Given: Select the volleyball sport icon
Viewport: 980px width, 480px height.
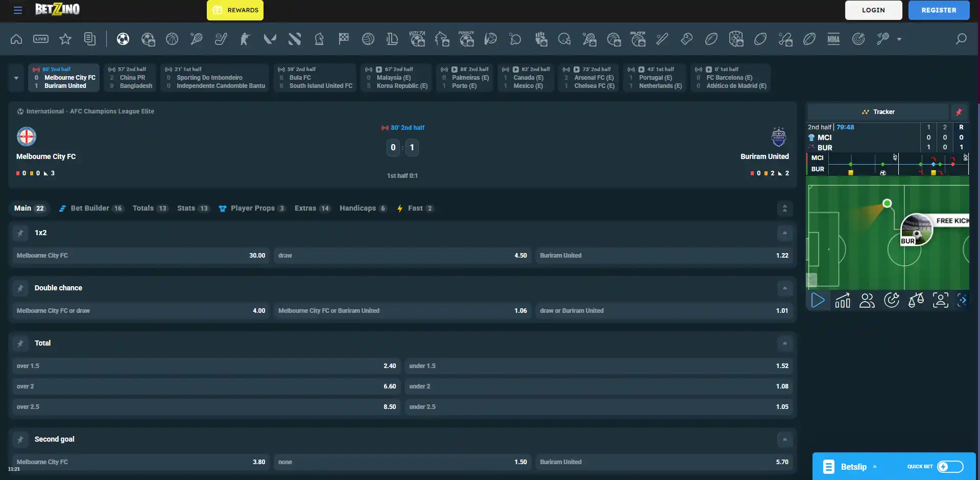Looking at the screenshot, I should [x=368, y=39].
